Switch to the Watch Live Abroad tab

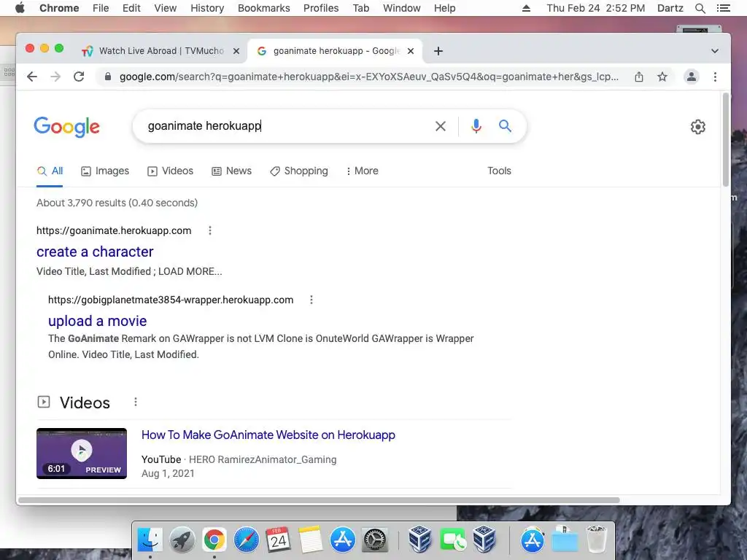click(161, 51)
